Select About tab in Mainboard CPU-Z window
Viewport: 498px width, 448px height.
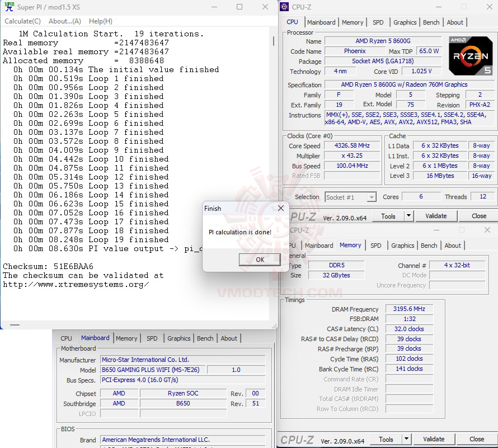pyautogui.click(x=229, y=338)
